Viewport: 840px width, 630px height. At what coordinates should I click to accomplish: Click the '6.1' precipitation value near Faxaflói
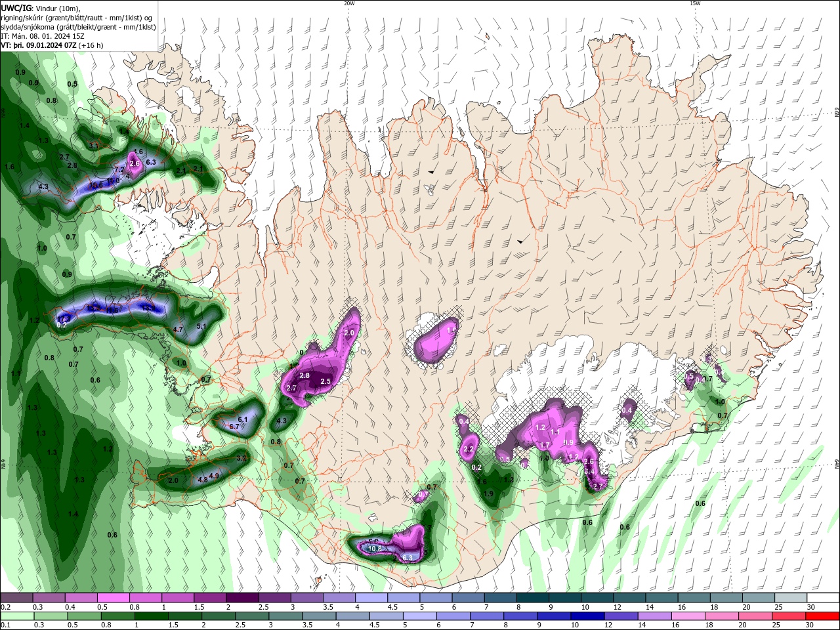pyautogui.click(x=242, y=419)
